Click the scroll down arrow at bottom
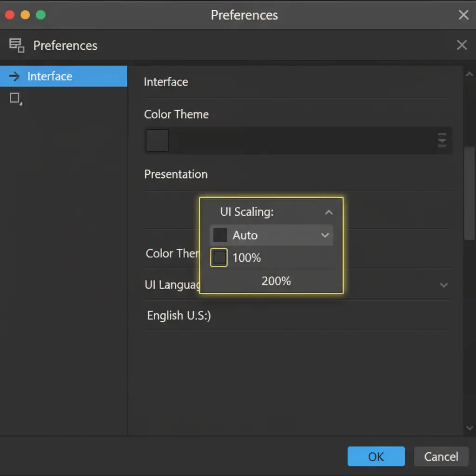 coord(469,428)
